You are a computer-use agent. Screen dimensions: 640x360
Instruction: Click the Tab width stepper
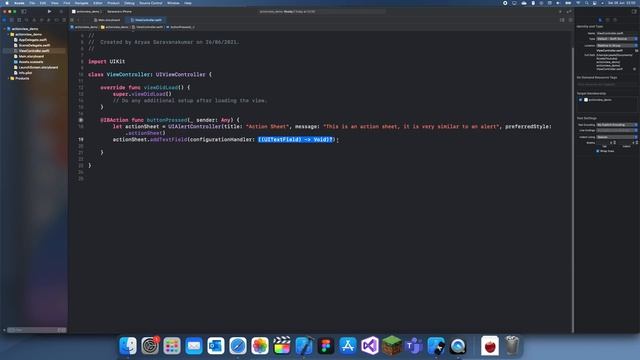coord(615,143)
